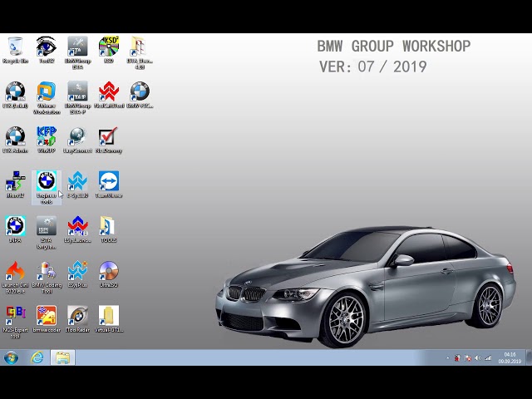The height and width of the screenshot is (399, 532).
Task: Launch ETK Admin BMW shortcut
Action: (15, 140)
